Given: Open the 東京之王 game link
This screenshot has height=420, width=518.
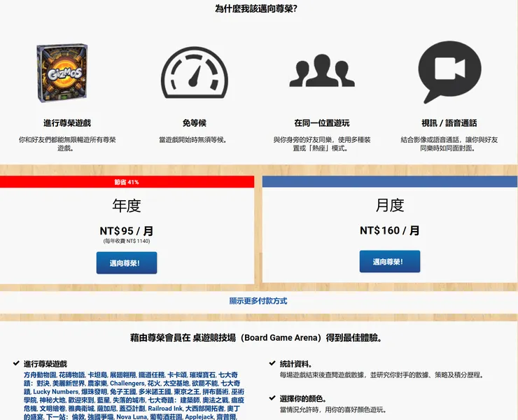Looking at the screenshot, I should [x=187, y=391].
